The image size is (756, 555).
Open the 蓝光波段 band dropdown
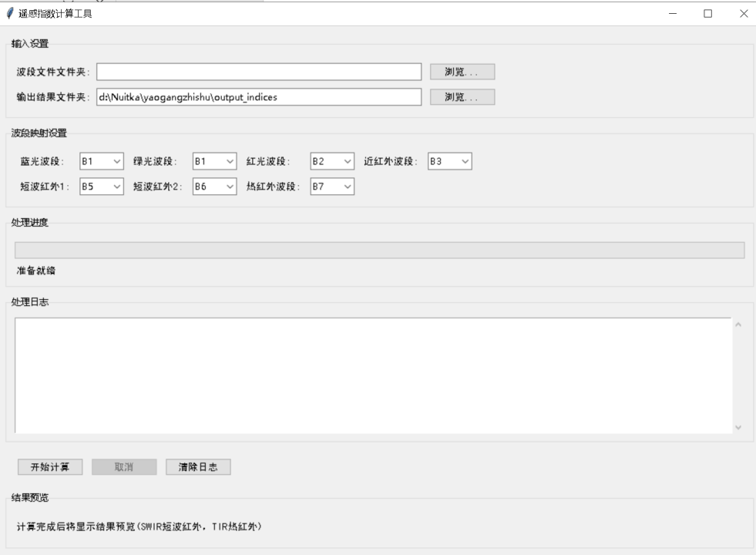click(102, 161)
